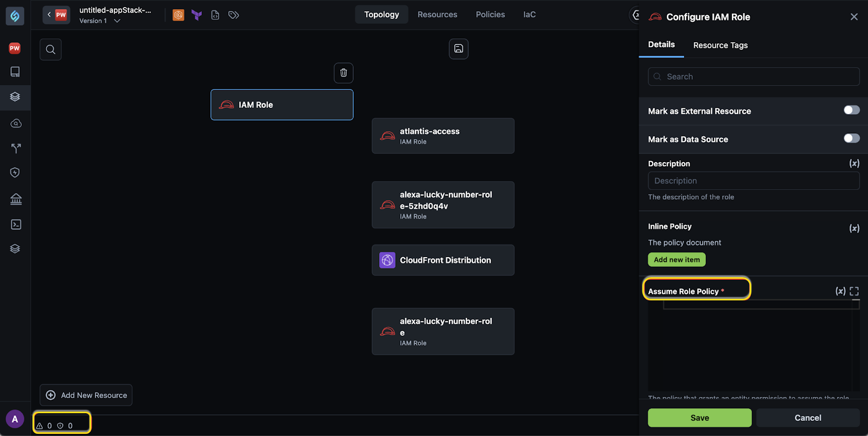The image size is (868, 436).
Task: Click the orange AWS provider icon
Action: (178, 15)
